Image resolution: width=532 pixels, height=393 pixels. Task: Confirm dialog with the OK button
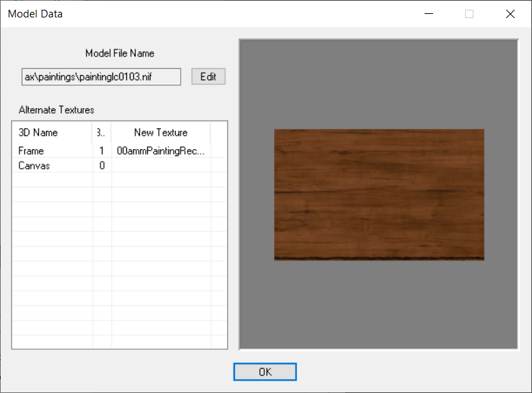tap(265, 371)
